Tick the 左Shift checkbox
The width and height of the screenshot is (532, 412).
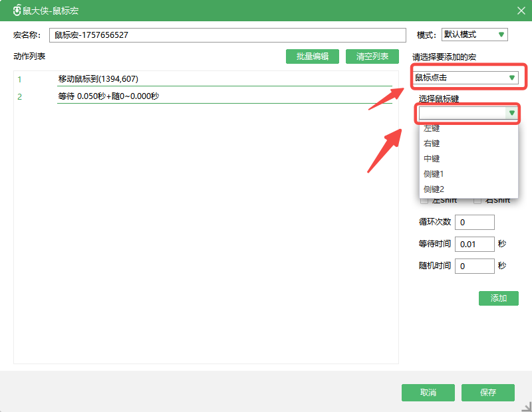424,201
